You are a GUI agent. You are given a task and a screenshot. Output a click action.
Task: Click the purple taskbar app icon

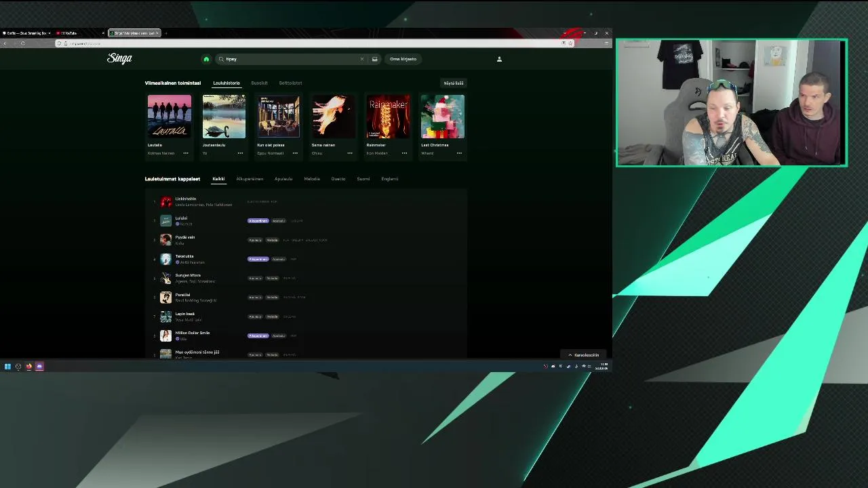pyautogui.click(x=39, y=367)
